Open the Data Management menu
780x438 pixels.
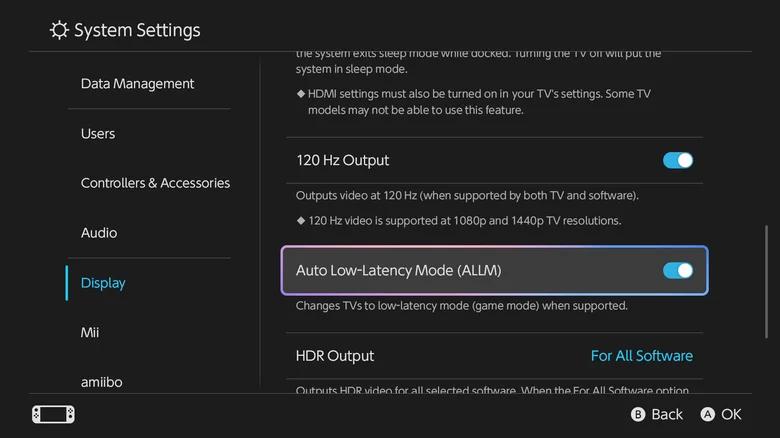coord(138,84)
